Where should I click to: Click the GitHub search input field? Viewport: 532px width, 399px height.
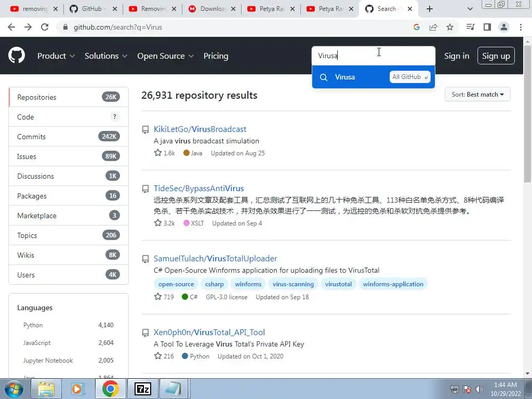coord(373,56)
